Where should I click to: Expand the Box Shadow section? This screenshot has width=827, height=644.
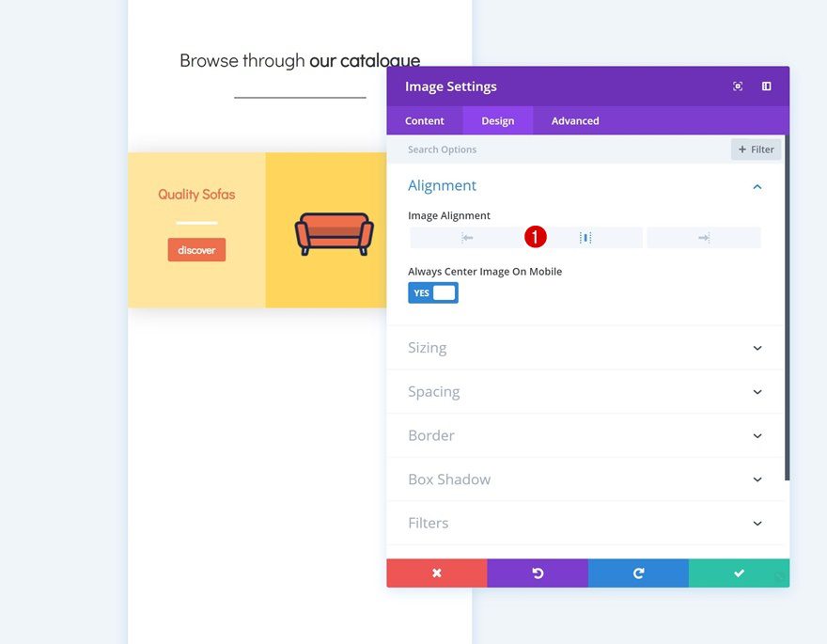(757, 479)
